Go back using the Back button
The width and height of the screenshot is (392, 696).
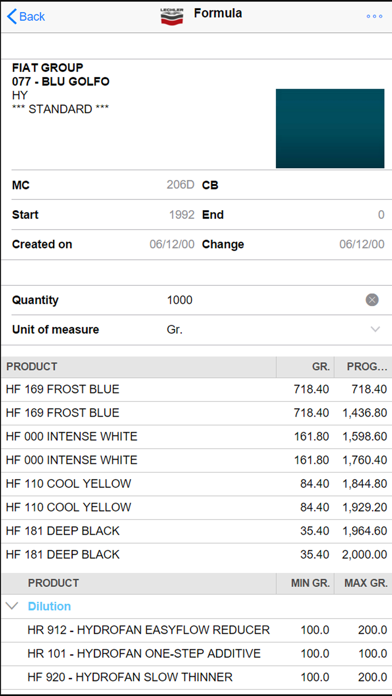pyautogui.click(x=26, y=16)
